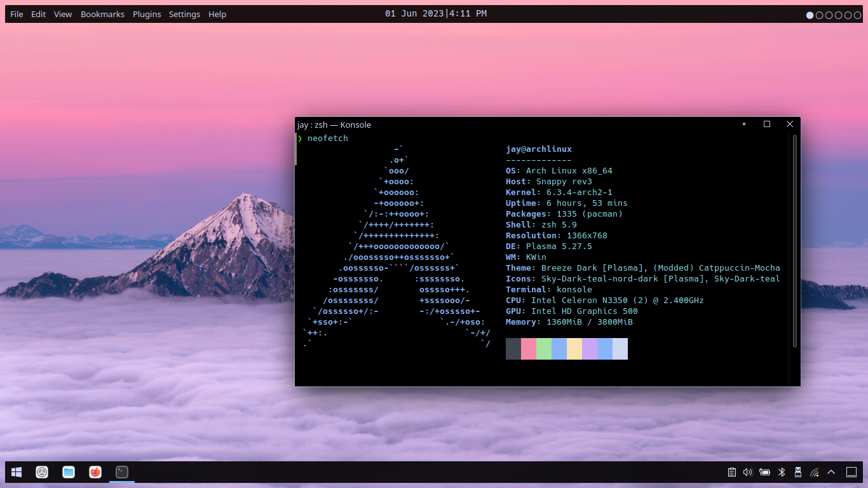Close the Konsole window

(790, 125)
